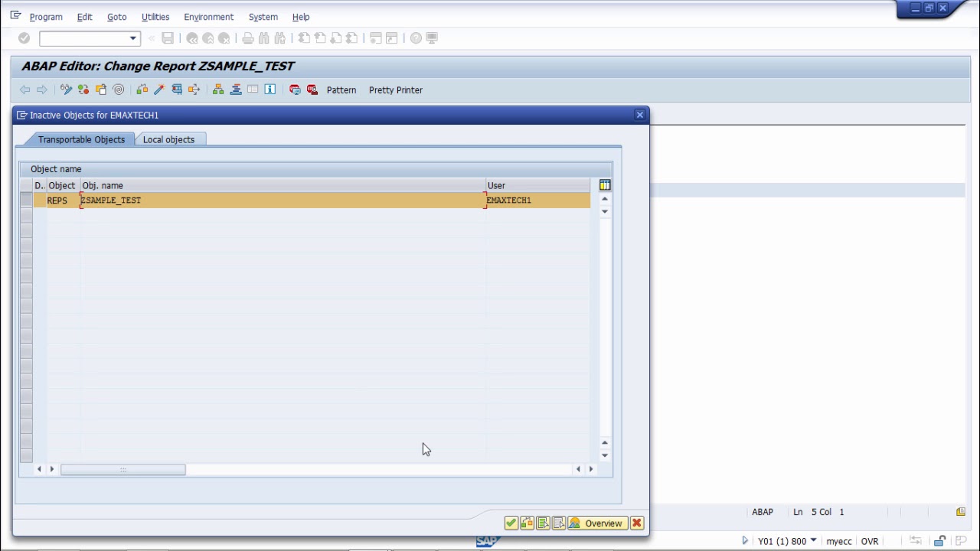
Task: Close the Inactive Objects dialog with X
Action: click(640, 115)
